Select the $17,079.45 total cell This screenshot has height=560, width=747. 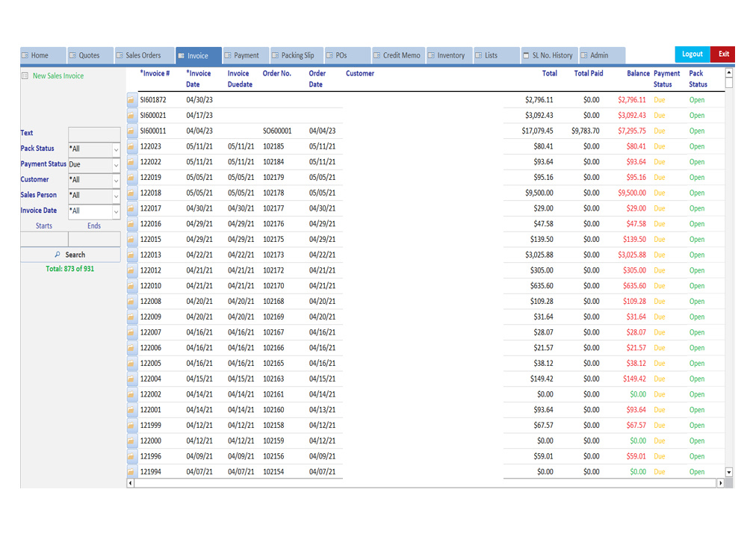coord(537,131)
